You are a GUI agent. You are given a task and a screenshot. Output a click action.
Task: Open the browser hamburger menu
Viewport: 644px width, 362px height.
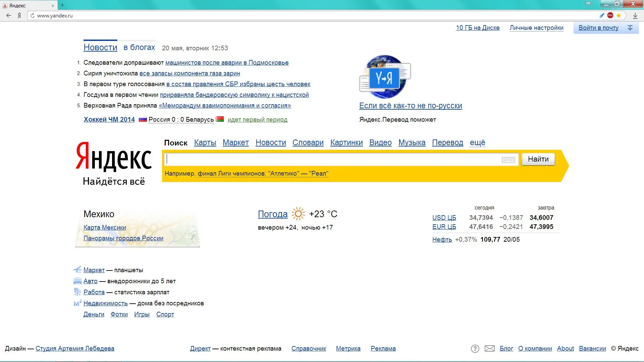pos(588,4)
